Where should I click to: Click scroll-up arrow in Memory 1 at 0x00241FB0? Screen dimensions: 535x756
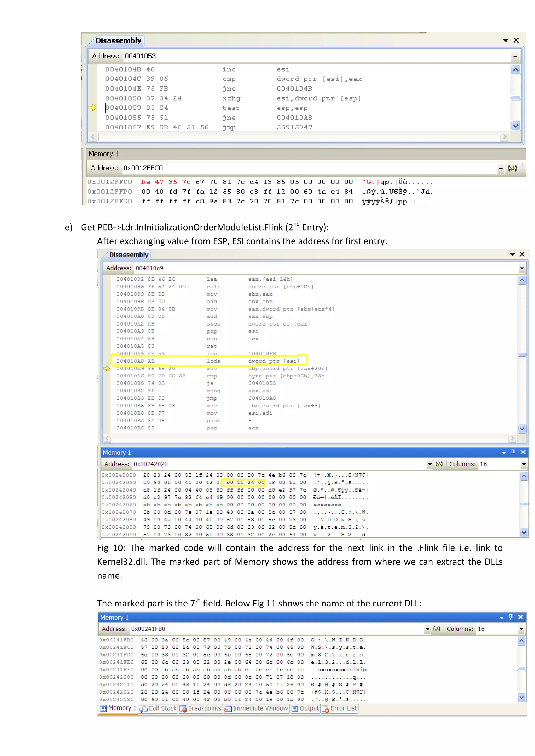click(521, 641)
